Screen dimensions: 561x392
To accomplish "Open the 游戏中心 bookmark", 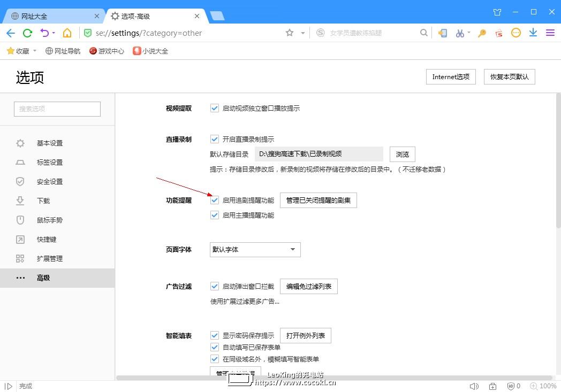I will pyautogui.click(x=107, y=51).
